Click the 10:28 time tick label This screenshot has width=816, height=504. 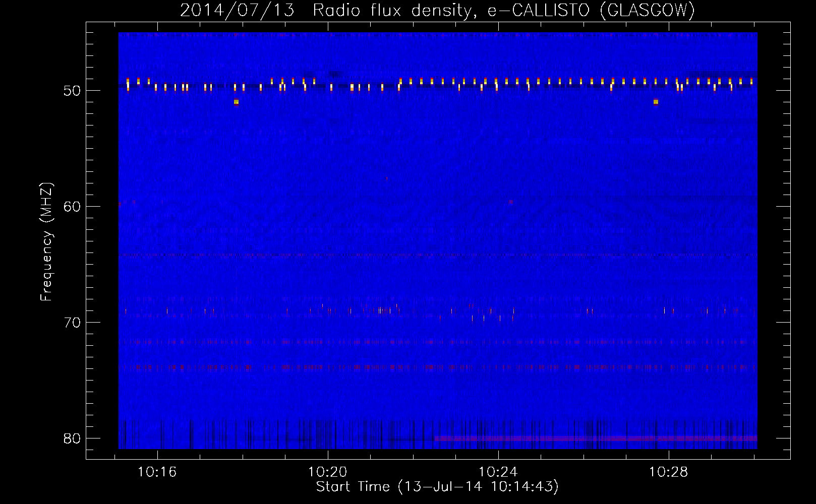[x=669, y=472]
